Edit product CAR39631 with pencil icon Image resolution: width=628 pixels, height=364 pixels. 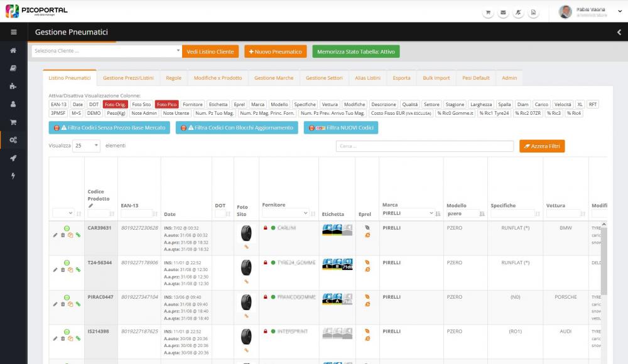pos(55,235)
